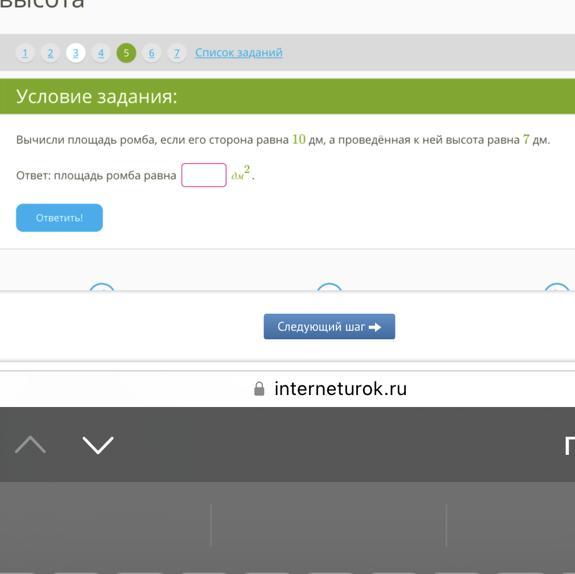Viewport: 575px width, 574px height.
Task: Click the left partially visible circle icon
Action: click(x=102, y=287)
